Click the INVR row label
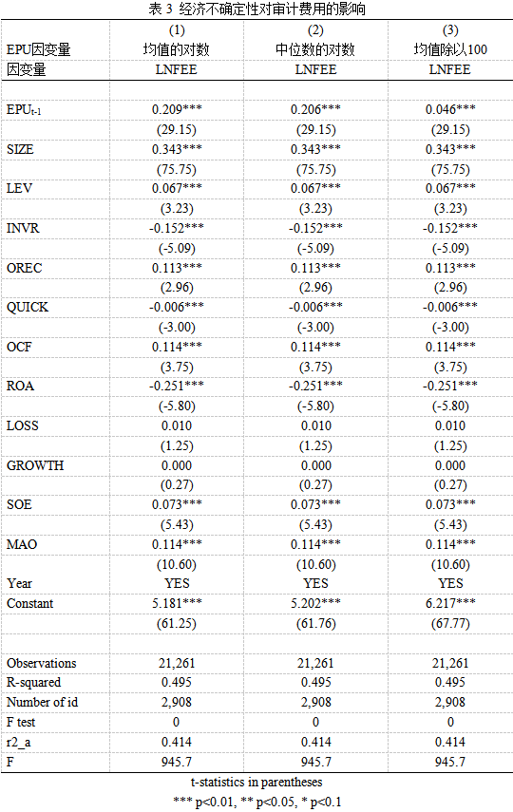Viewport: 513px width, 812px height. 23,228
